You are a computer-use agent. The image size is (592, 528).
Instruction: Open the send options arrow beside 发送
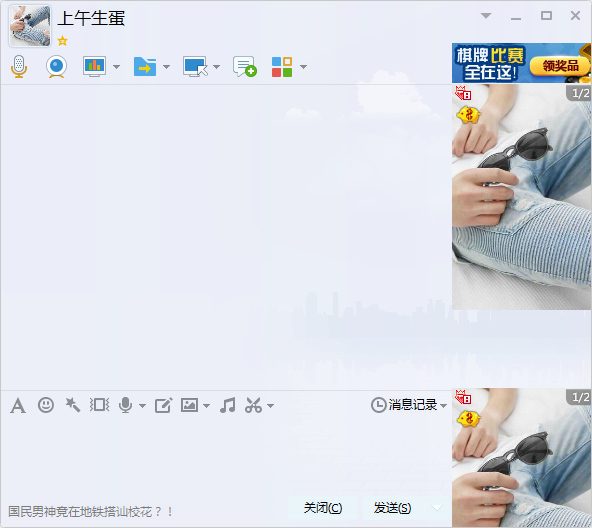[x=437, y=508]
